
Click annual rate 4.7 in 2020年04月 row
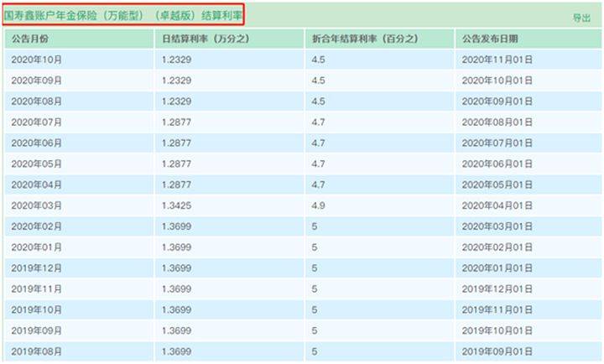[x=318, y=185]
